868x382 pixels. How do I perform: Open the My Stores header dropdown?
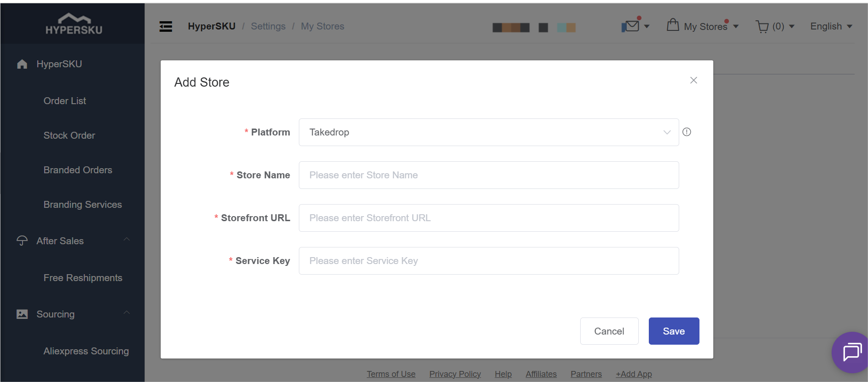tap(705, 26)
